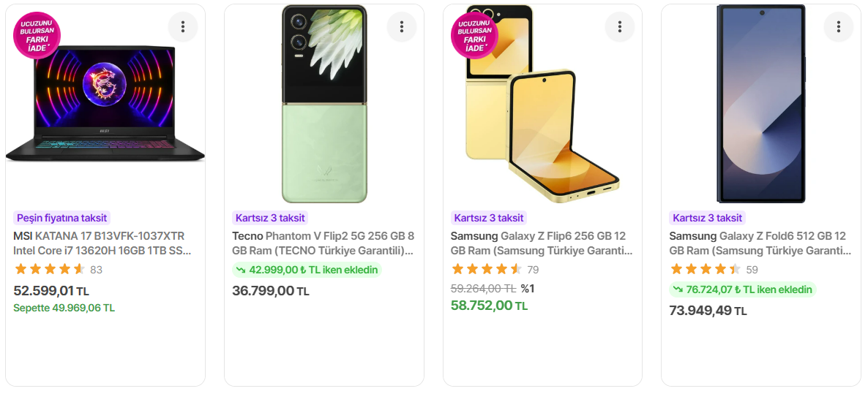The image size is (868, 394).
Task: Open Galaxy Z Fold6 product image
Action: pos(761,104)
